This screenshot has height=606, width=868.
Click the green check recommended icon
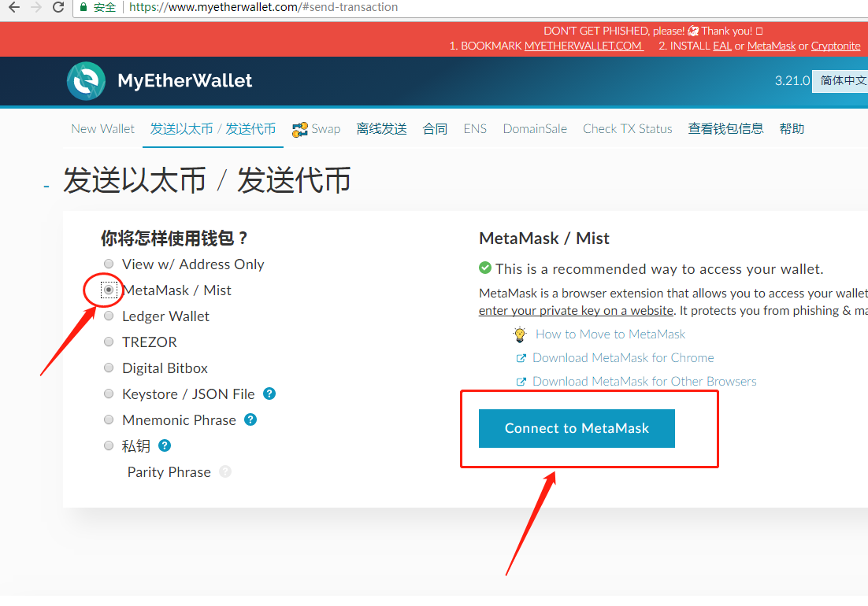click(x=485, y=268)
